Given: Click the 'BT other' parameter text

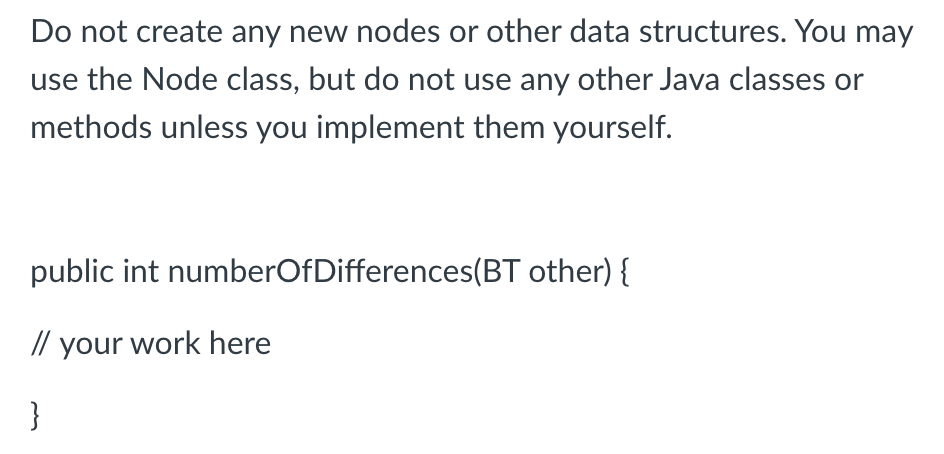Looking at the screenshot, I should 544,271.
